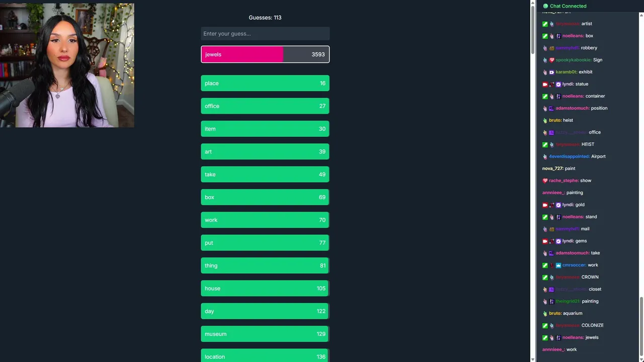Click the museum guess row
This screenshot has height=362, width=644.
[x=265, y=334]
